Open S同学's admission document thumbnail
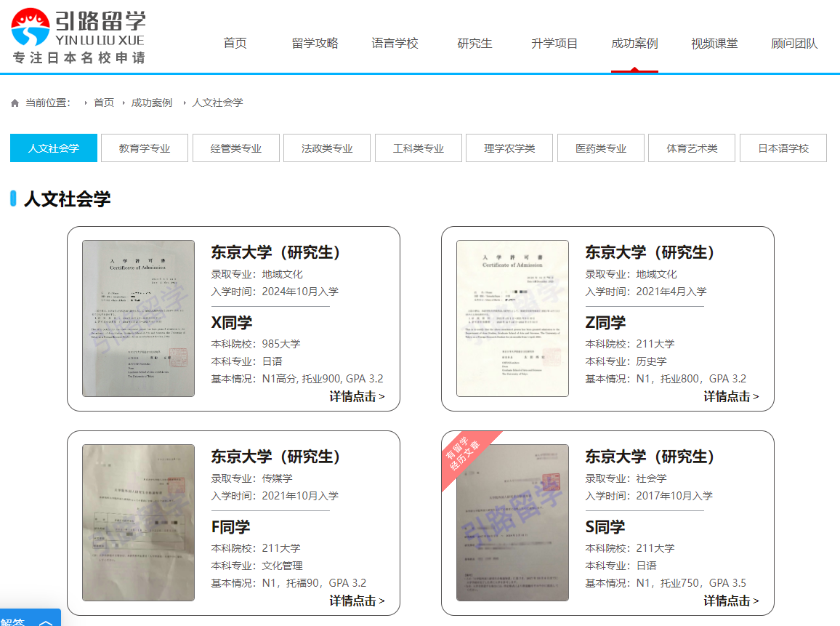Image resolution: width=840 pixels, height=626 pixels. [x=512, y=523]
